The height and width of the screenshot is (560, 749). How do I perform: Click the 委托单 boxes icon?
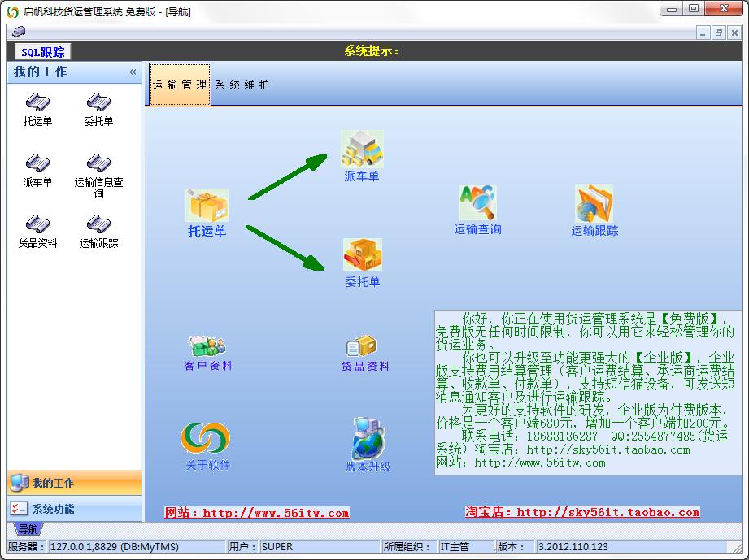(x=363, y=254)
